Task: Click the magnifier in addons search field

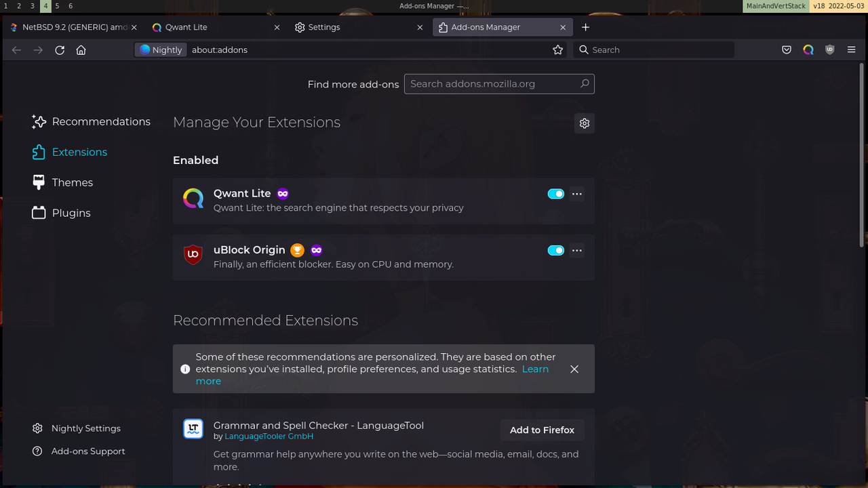Action: pyautogui.click(x=585, y=83)
